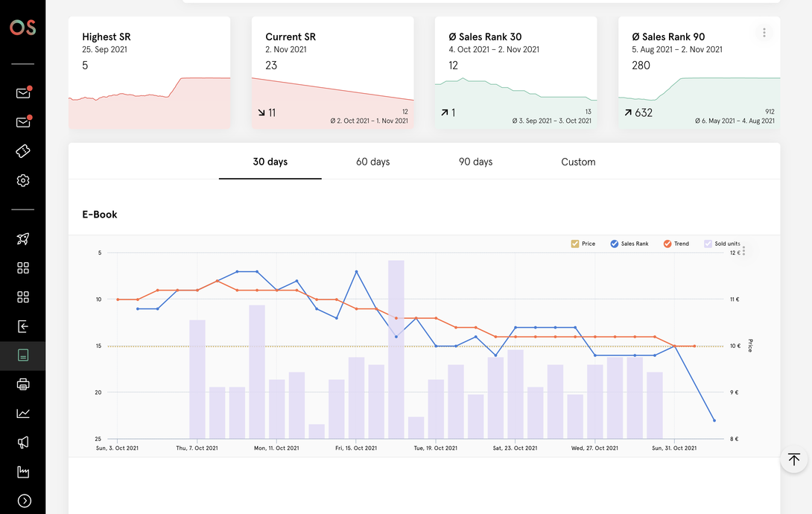Select the Custom date range tab

(x=578, y=162)
